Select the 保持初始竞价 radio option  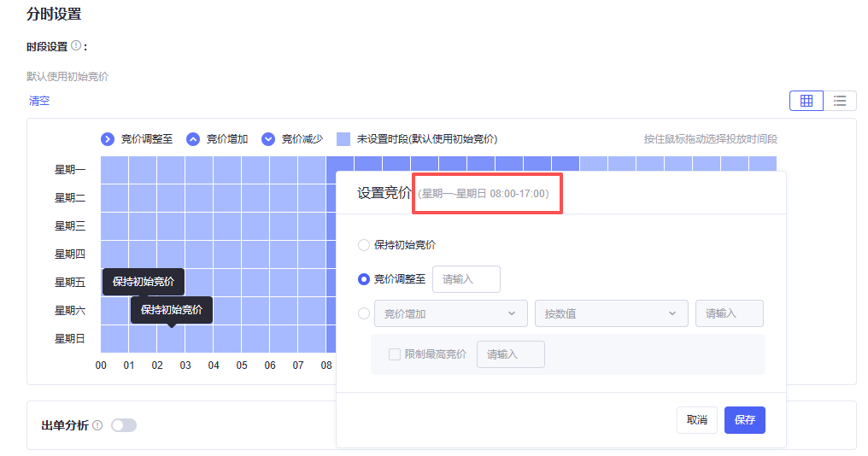click(364, 244)
